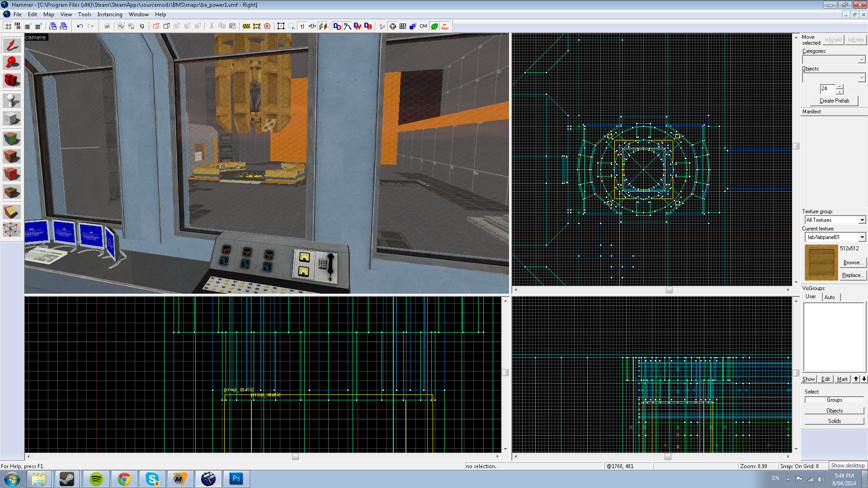Expand the Current texture dropdown
Image resolution: width=868 pixels, height=488 pixels.
click(x=862, y=237)
